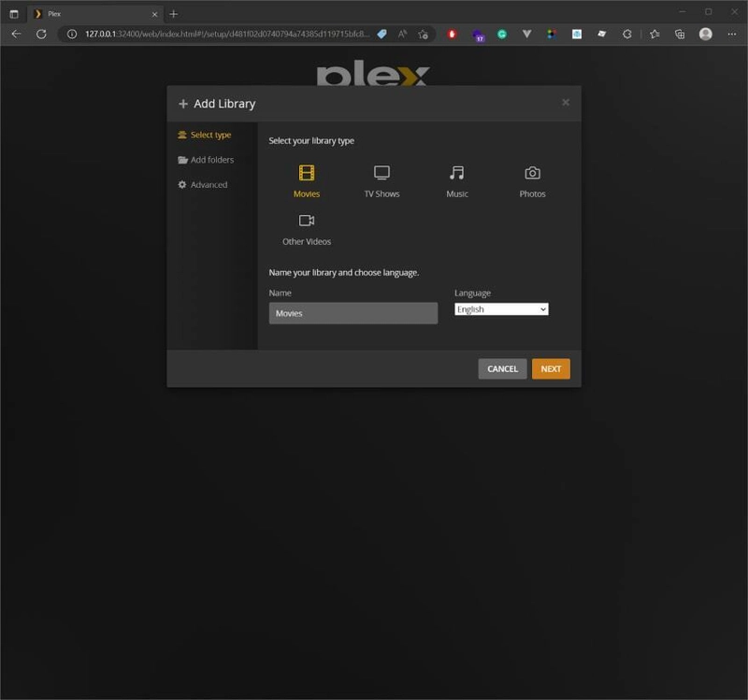
Task: Open the purple extension with badge 17
Action: click(478, 35)
